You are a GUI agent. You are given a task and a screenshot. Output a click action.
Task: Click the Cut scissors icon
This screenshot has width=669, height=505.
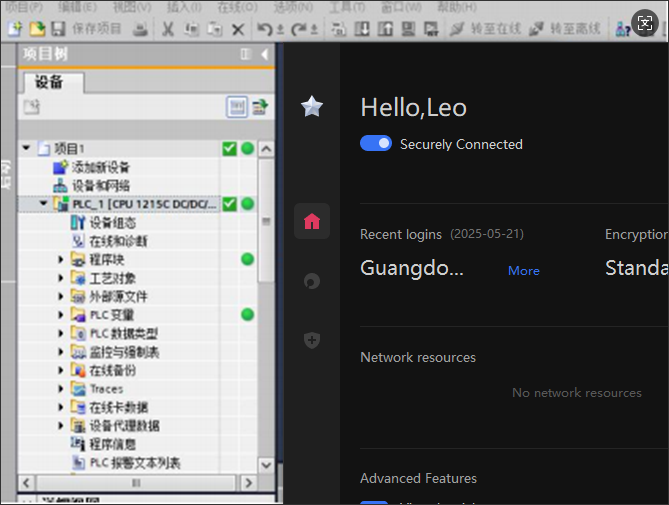tap(168, 29)
